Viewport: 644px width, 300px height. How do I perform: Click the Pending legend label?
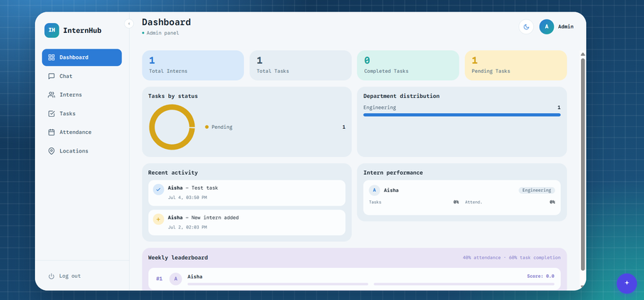coord(222,127)
